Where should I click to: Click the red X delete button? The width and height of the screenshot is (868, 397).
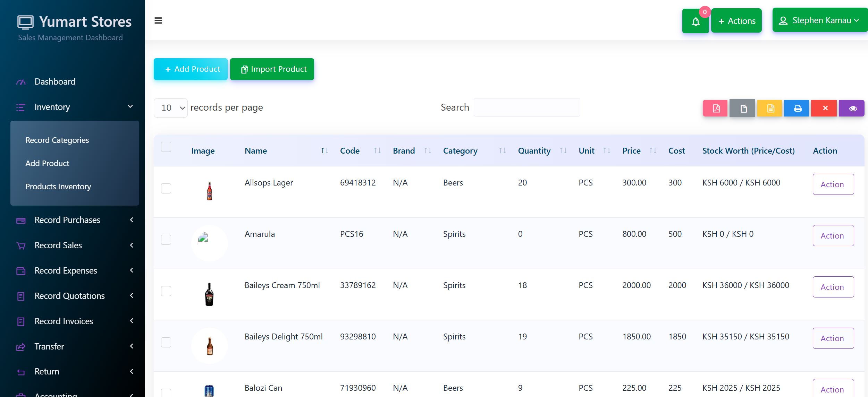tap(824, 108)
